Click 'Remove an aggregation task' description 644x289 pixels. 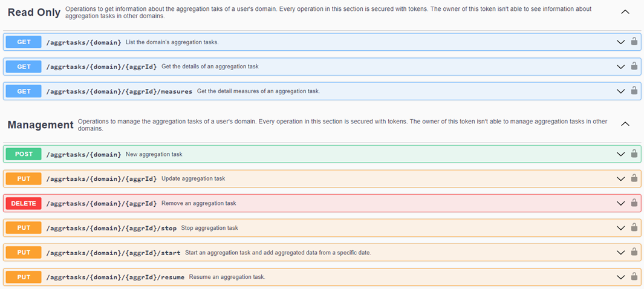[199, 204]
